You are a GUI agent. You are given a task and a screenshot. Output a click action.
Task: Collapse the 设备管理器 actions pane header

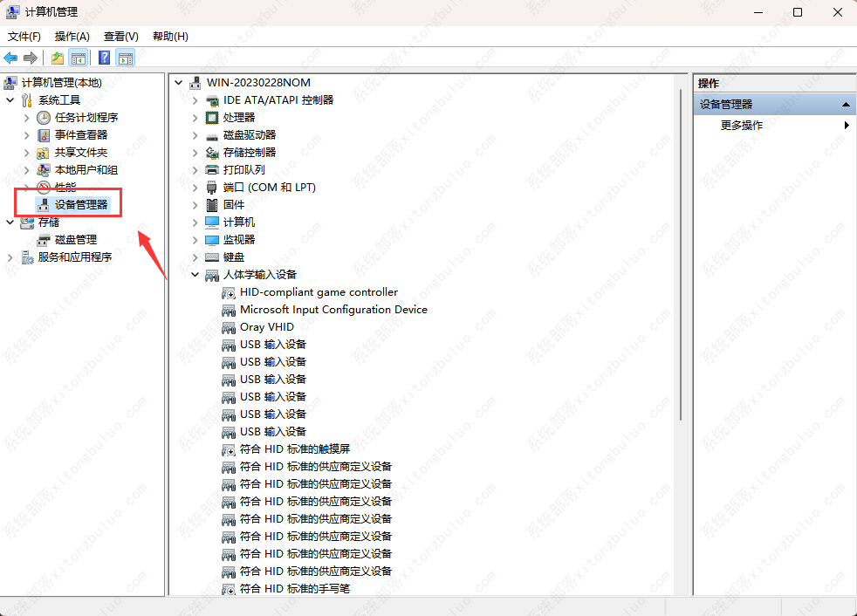tap(846, 104)
